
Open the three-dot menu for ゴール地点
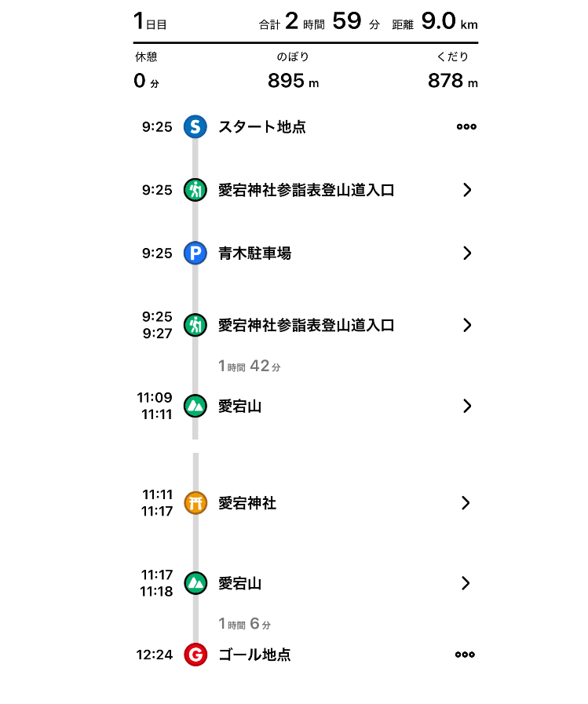[465, 654]
